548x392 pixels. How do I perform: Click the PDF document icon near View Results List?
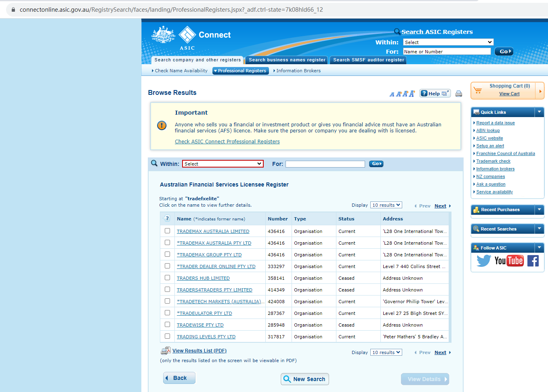coord(166,351)
